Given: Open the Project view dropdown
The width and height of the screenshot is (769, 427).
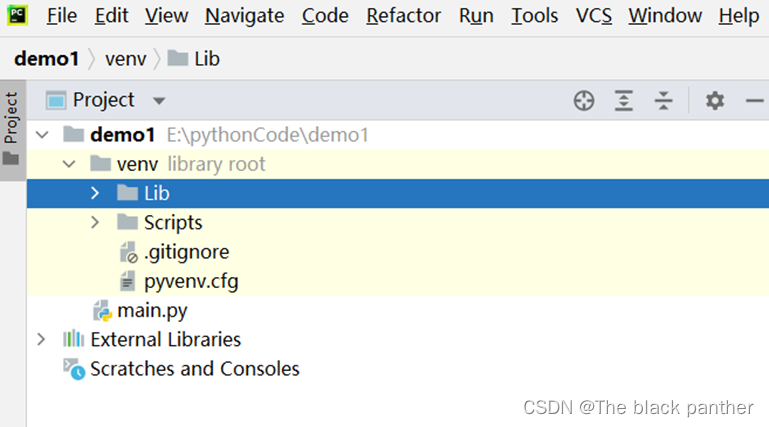Looking at the screenshot, I should coord(158,101).
